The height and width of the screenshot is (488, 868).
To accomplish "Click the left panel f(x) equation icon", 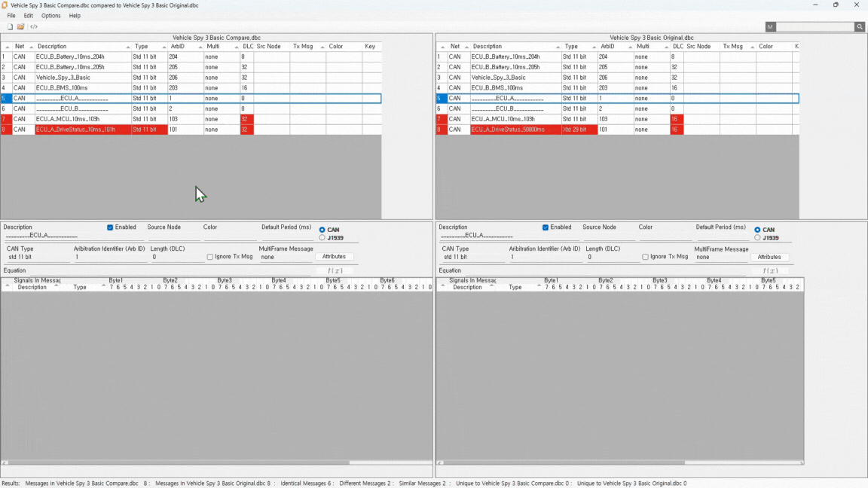I will (x=335, y=270).
